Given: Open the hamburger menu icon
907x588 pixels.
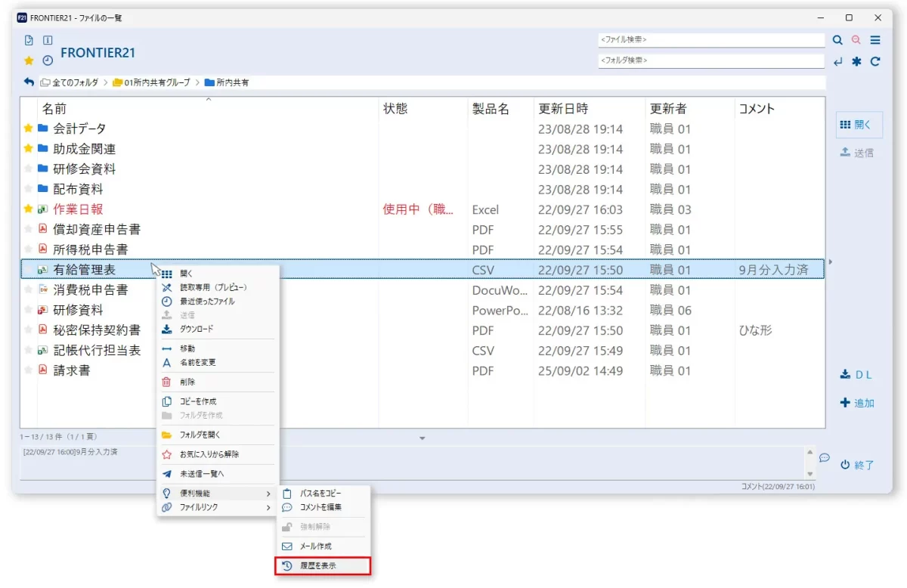Looking at the screenshot, I should (x=875, y=40).
